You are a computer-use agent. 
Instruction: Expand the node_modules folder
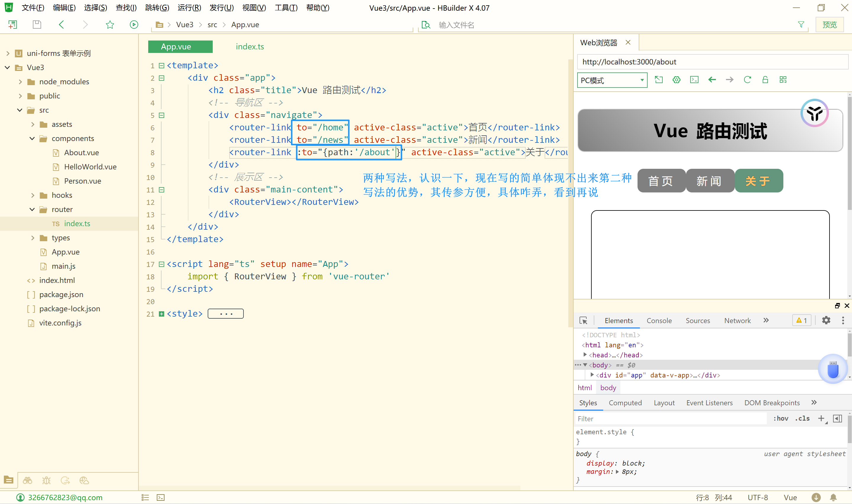pos(20,82)
